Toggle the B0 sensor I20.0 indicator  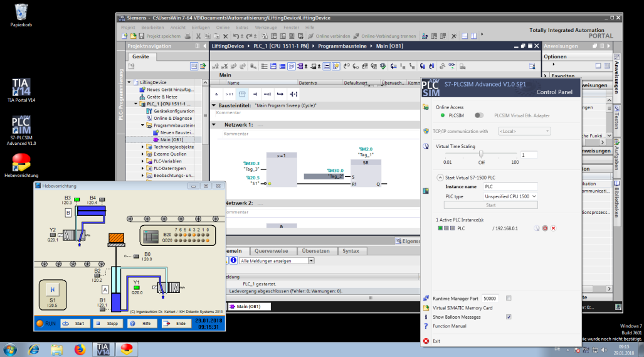(136, 256)
